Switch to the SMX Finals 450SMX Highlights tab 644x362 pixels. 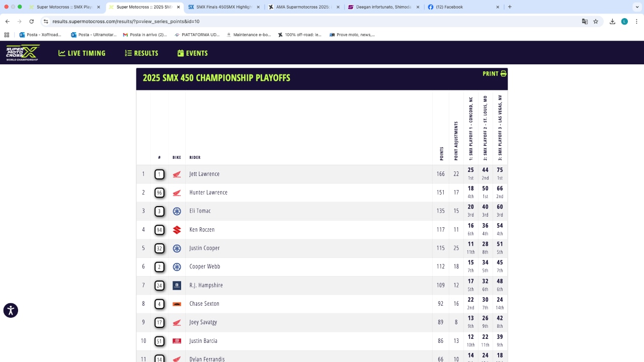(x=221, y=7)
